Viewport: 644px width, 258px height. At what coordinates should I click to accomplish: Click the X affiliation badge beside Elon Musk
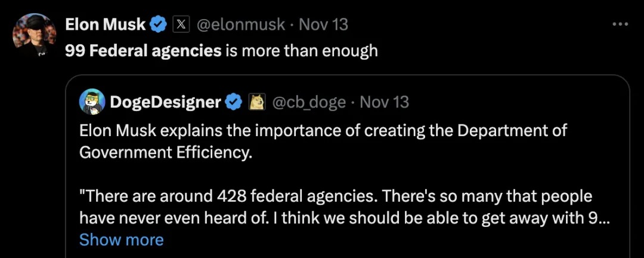click(x=181, y=24)
